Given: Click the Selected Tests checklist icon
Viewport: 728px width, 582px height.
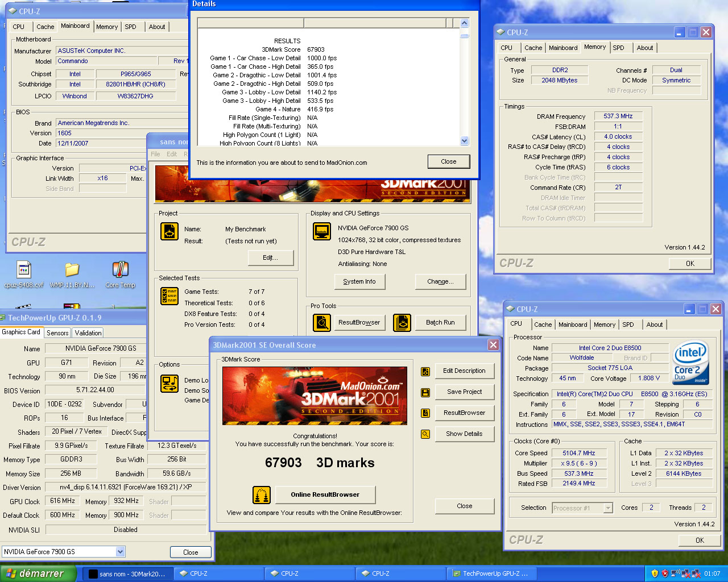Looking at the screenshot, I should pyautogui.click(x=169, y=296).
